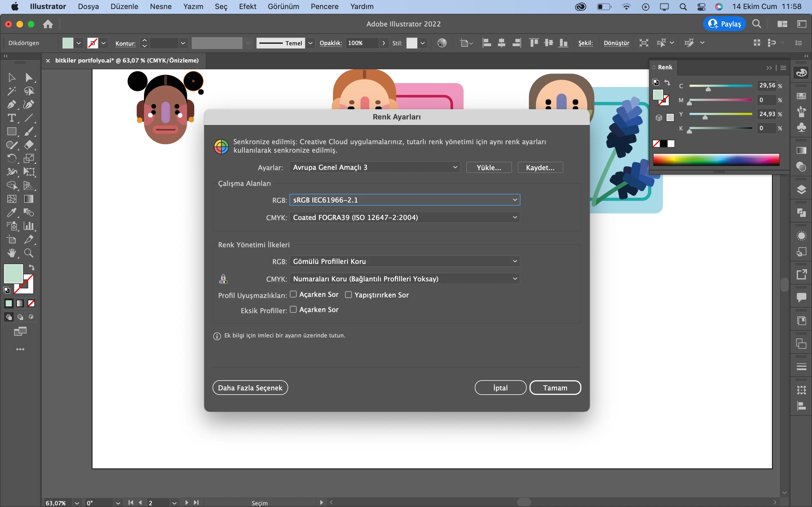Screen dimensions: 812x507
Task: Check the Yapıştırırken Sor checkbox
Action: click(x=348, y=295)
